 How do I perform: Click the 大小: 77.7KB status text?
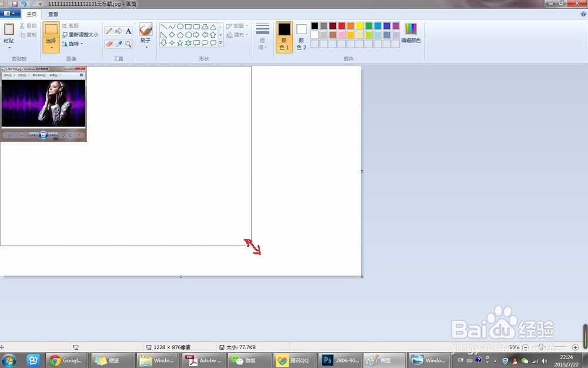(241, 347)
